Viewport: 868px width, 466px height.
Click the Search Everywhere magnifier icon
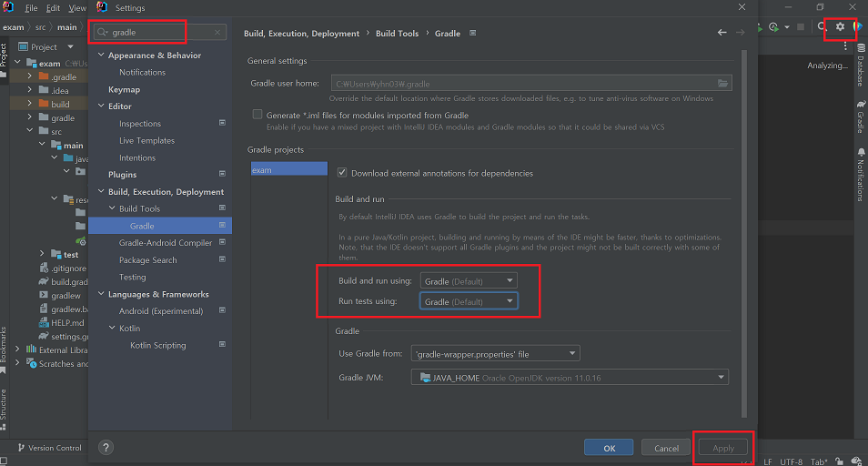click(x=823, y=26)
